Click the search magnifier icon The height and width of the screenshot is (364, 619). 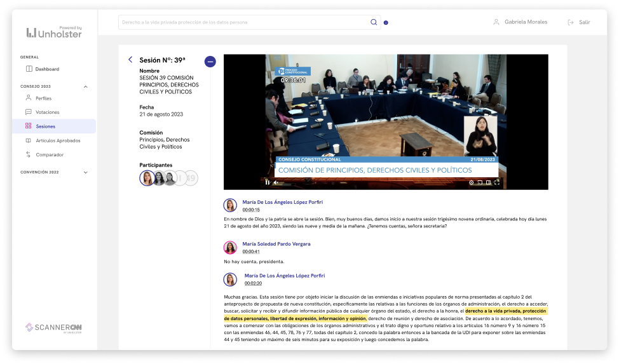point(374,22)
